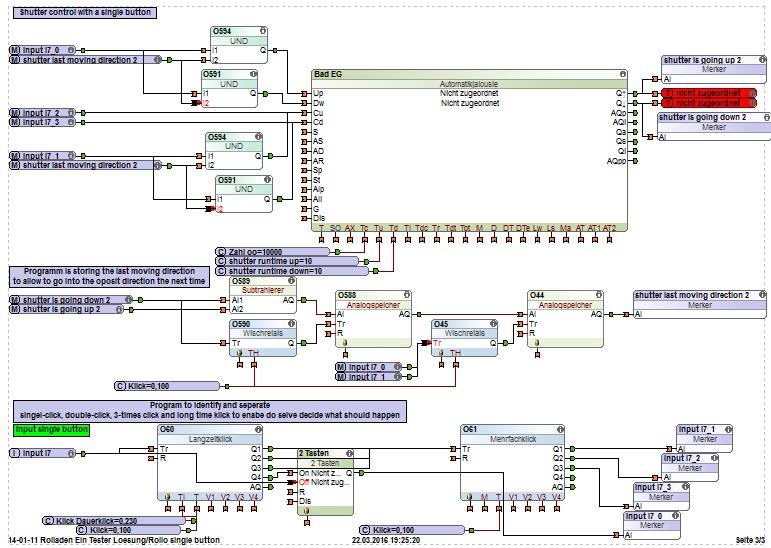This screenshot has width=771, height=548.
Task: Select the first red 'nicht zugeordnet' output
Action: click(x=709, y=93)
